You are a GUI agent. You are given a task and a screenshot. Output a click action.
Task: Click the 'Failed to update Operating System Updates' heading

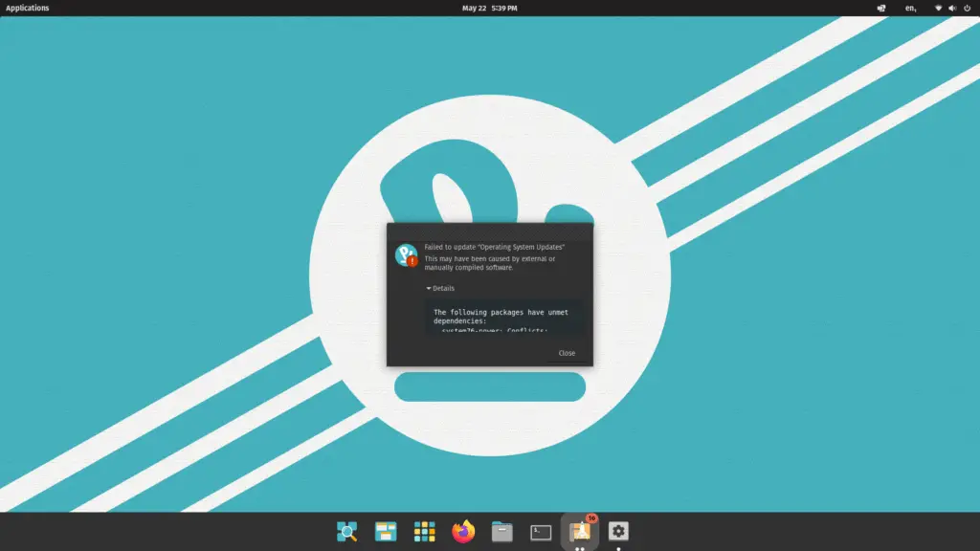(494, 247)
